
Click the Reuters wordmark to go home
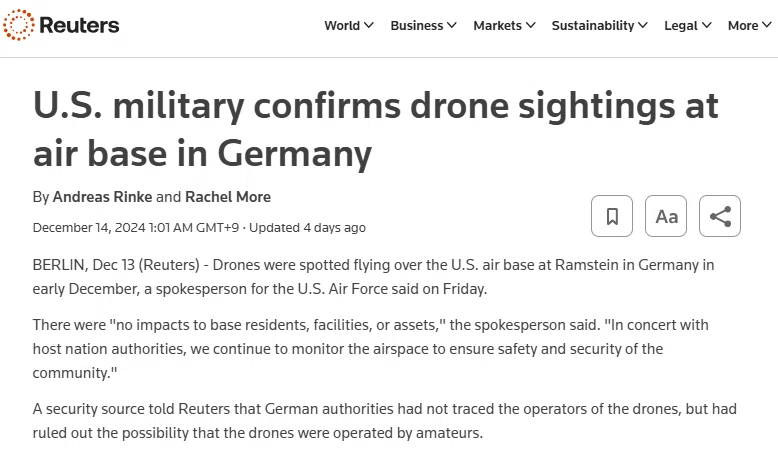pyautogui.click(x=79, y=25)
